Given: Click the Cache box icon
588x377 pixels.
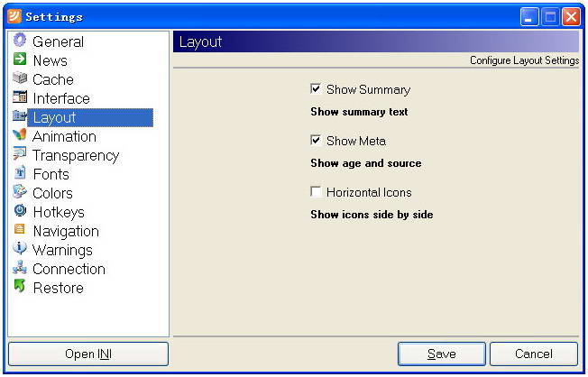Looking at the screenshot, I should coord(20,78).
